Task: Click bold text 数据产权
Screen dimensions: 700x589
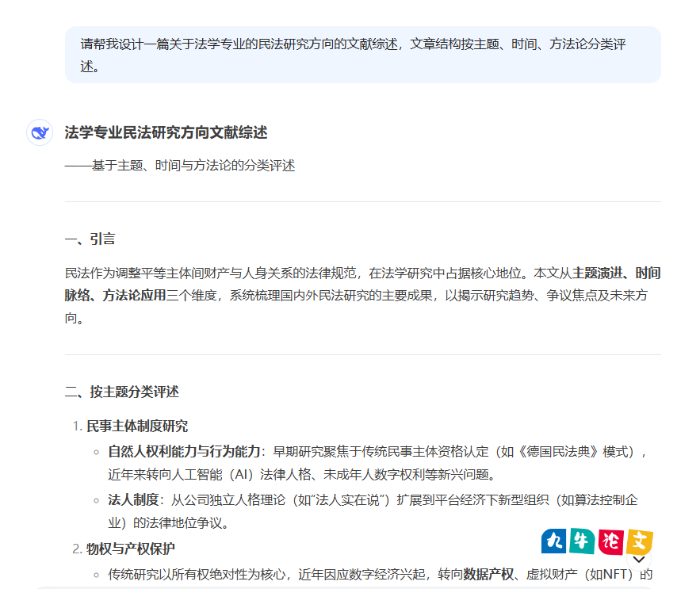Action: tap(488, 574)
